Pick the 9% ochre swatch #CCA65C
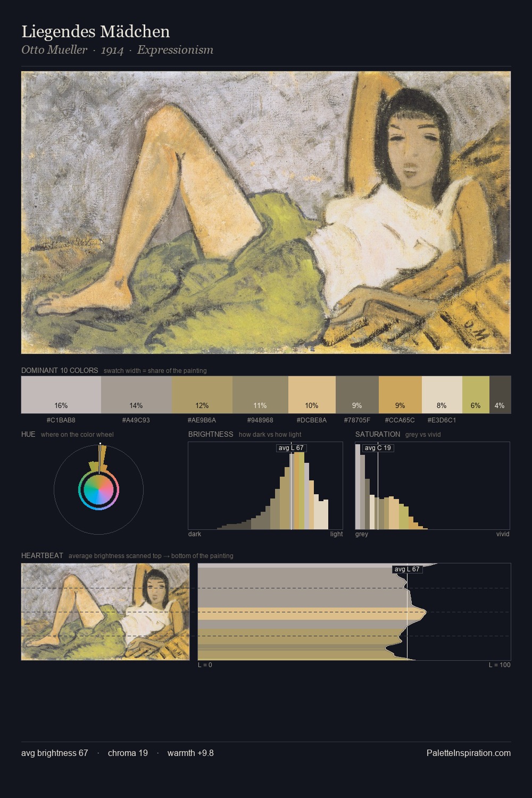The height and width of the screenshot is (798, 532). pyautogui.click(x=400, y=395)
